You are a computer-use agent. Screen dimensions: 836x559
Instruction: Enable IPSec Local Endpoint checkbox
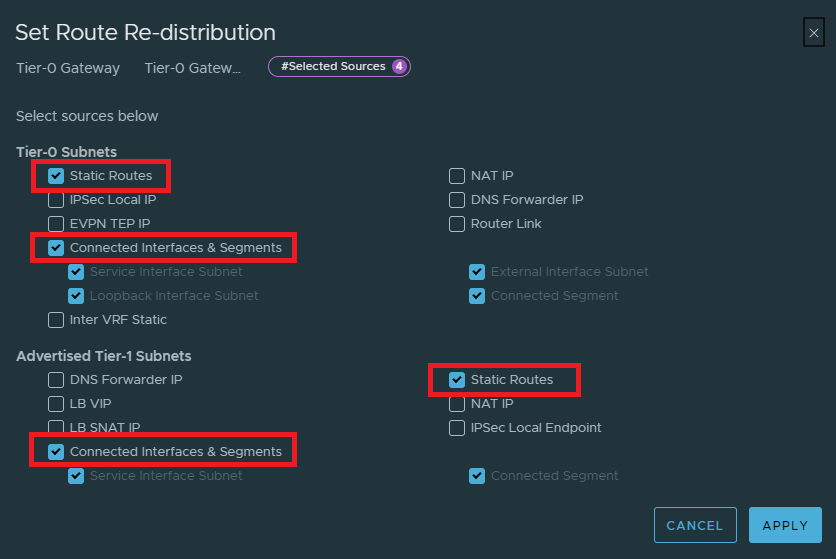click(457, 428)
